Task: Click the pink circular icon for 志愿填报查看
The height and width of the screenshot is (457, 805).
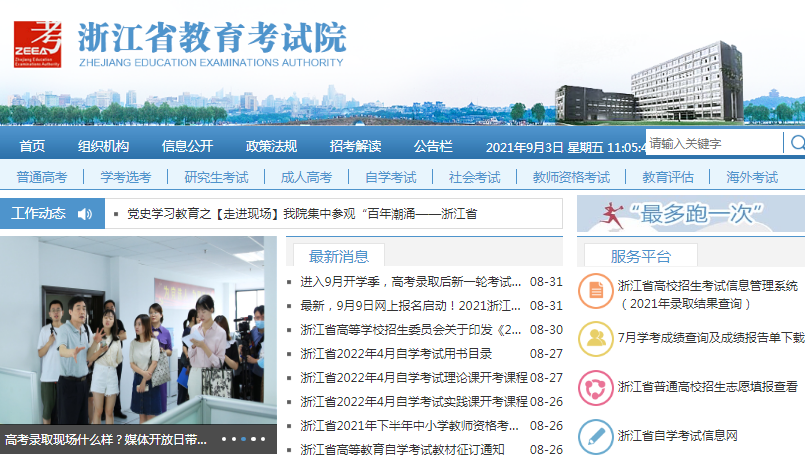Action: pos(596,387)
